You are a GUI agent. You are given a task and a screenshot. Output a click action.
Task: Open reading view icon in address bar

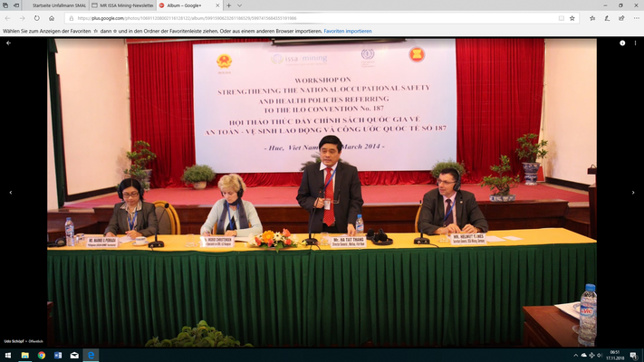pos(562,18)
